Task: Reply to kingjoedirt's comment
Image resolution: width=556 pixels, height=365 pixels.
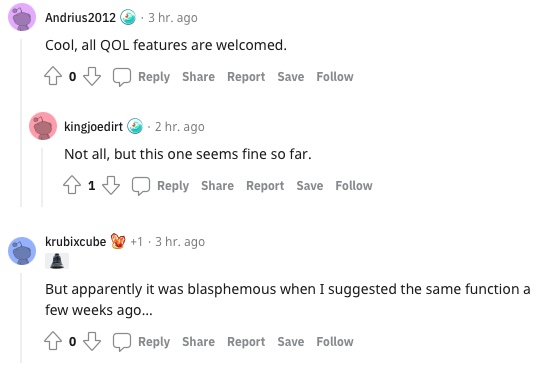Action: tap(173, 186)
